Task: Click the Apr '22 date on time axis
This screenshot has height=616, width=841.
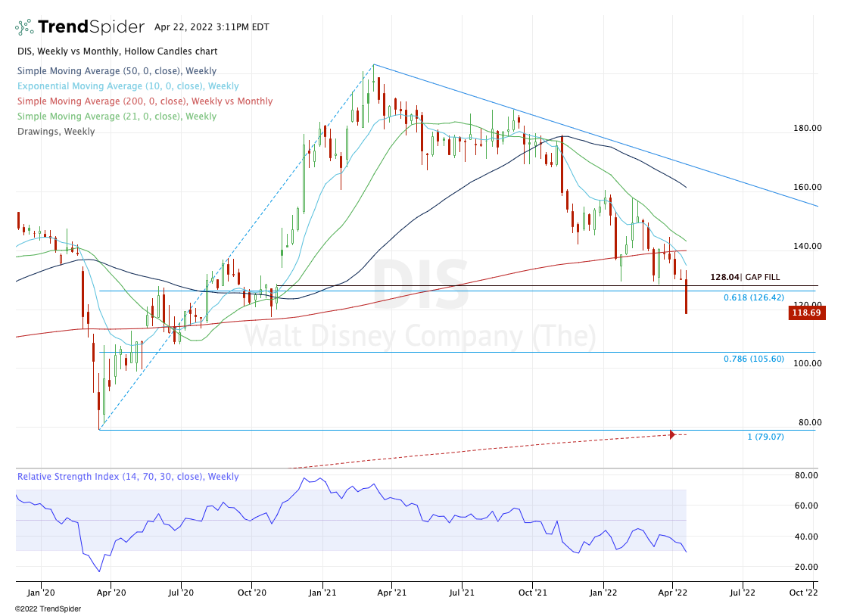Action: pos(672,593)
